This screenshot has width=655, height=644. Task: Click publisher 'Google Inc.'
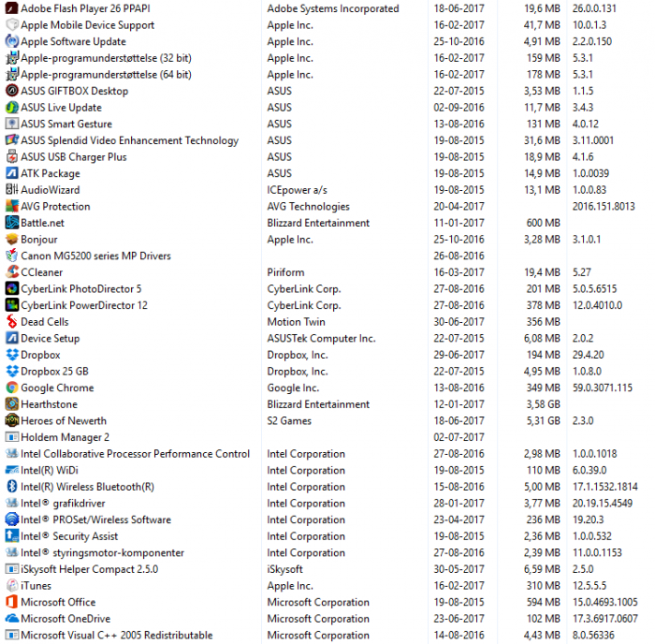pyautogui.click(x=293, y=388)
